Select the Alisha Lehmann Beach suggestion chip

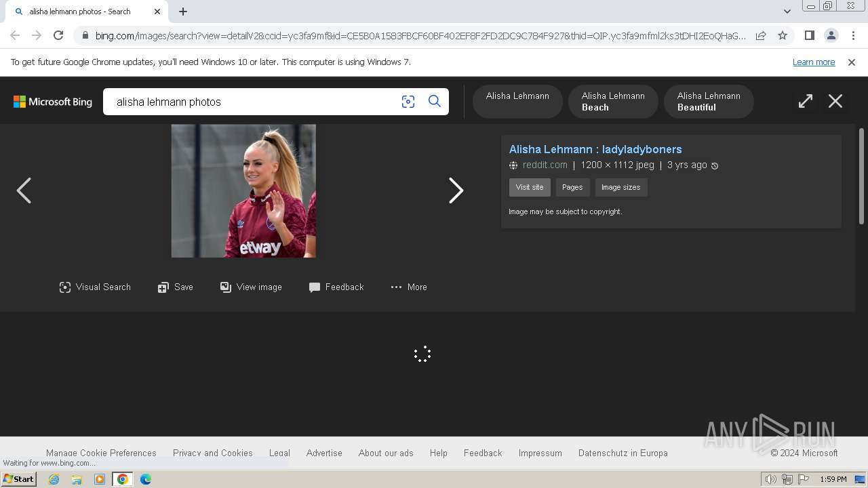click(613, 102)
